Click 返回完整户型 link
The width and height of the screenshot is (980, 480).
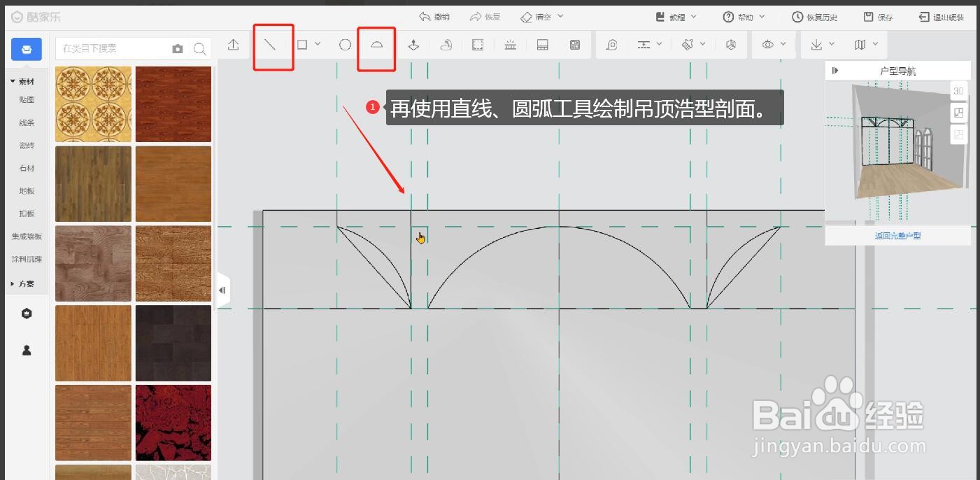[897, 236]
